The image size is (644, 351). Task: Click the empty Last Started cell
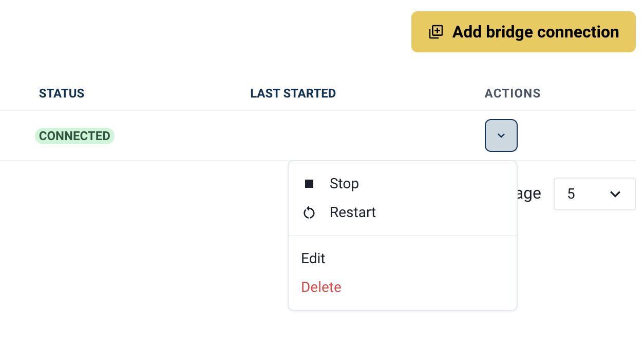pos(293,136)
